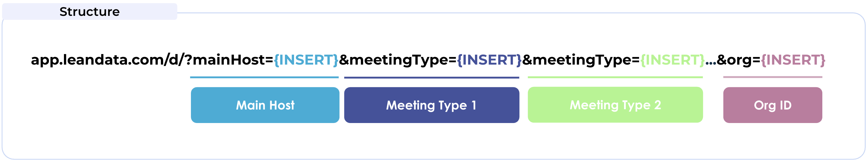868x165 pixels.
Task: Click the light blue {INSERT} placeholder after mainHost
Action: pyautogui.click(x=306, y=60)
